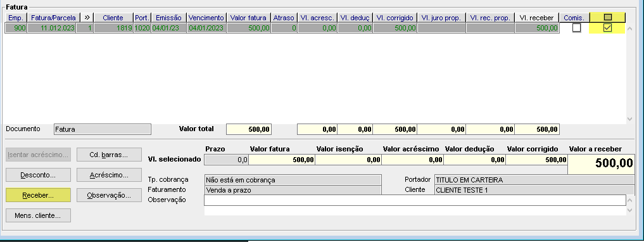This screenshot has width=644, height=242.
Task: Click Tp. cobrança field Não está em cobrança
Action: pyautogui.click(x=293, y=180)
